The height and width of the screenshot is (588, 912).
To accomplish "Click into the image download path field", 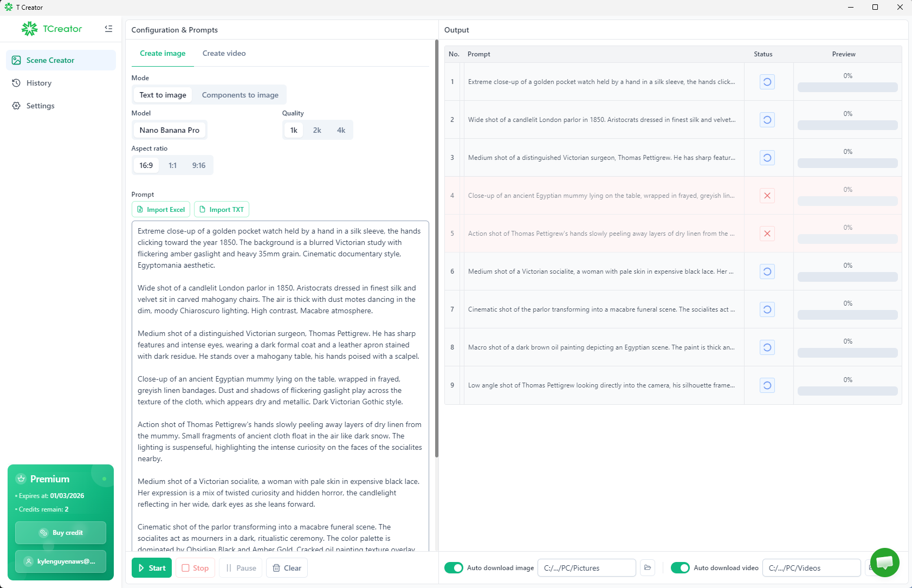I will [586, 568].
